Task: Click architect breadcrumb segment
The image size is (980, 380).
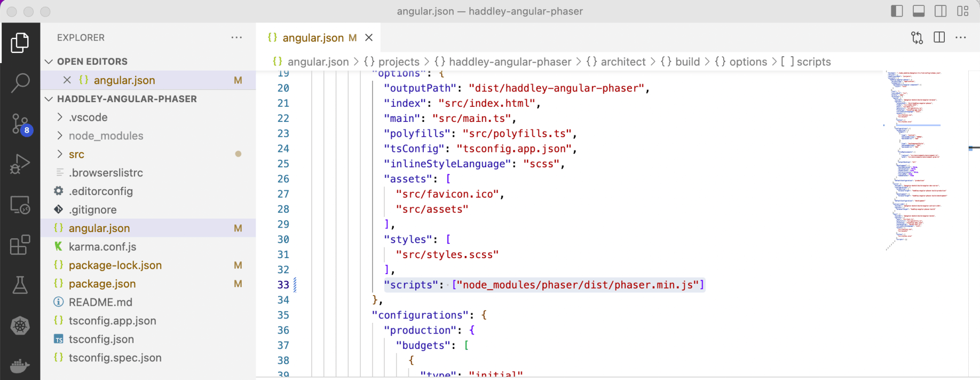Action: (x=616, y=62)
